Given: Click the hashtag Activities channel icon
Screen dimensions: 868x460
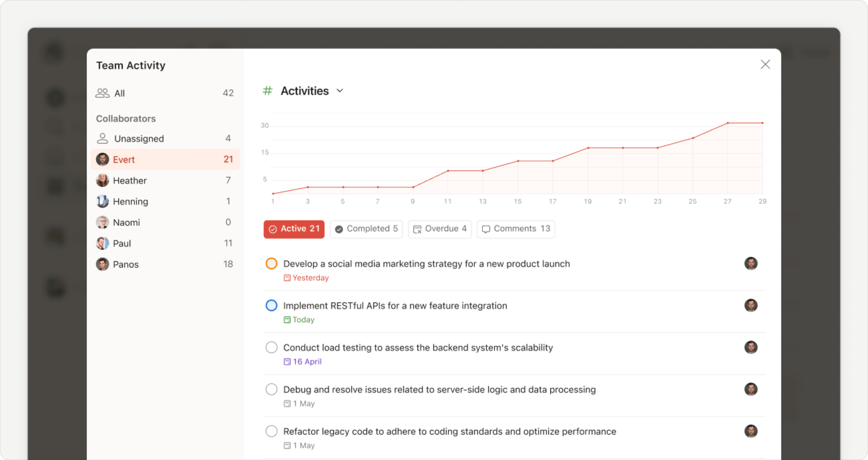Looking at the screenshot, I should (x=268, y=90).
